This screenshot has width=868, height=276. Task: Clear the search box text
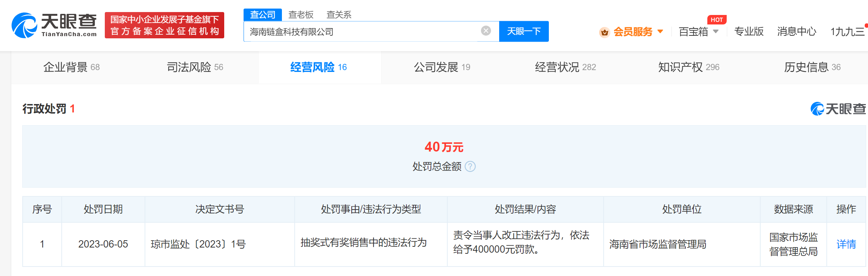point(486,31)
